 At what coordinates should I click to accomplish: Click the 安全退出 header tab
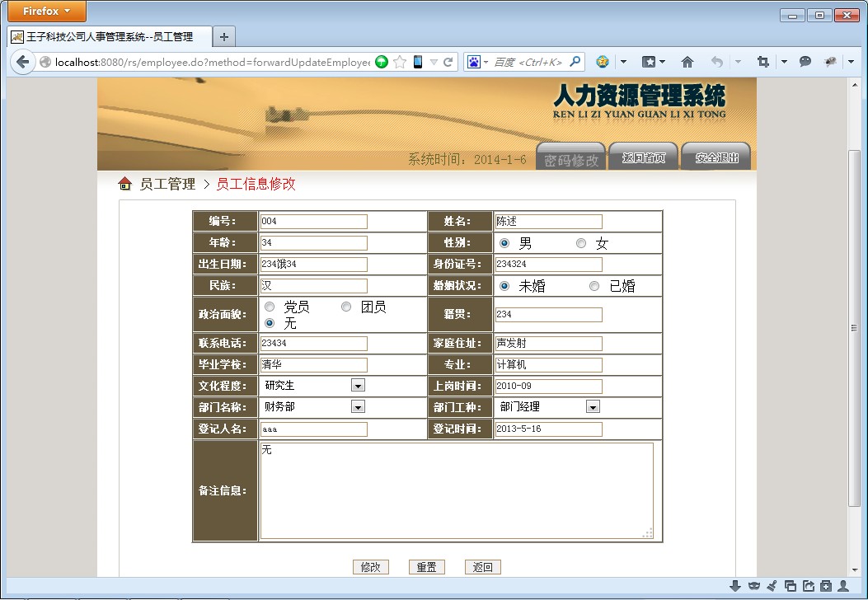pyautogui.click(x=716, y=156)
